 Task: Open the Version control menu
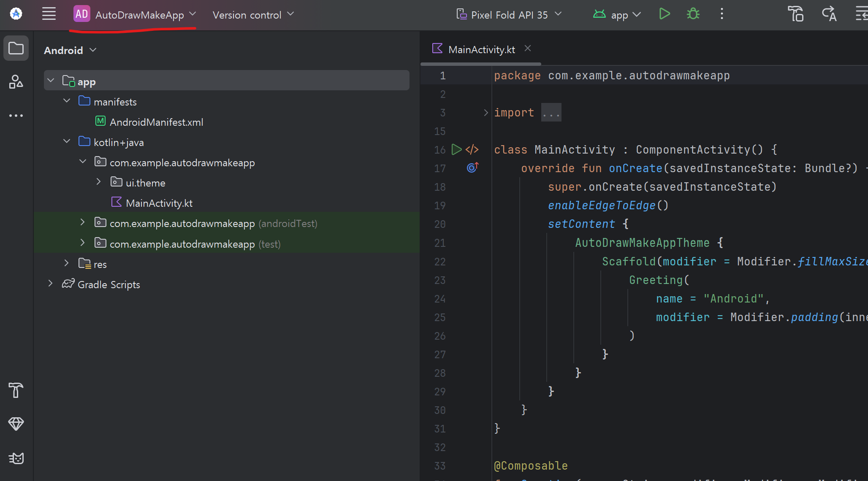[253, 15]
